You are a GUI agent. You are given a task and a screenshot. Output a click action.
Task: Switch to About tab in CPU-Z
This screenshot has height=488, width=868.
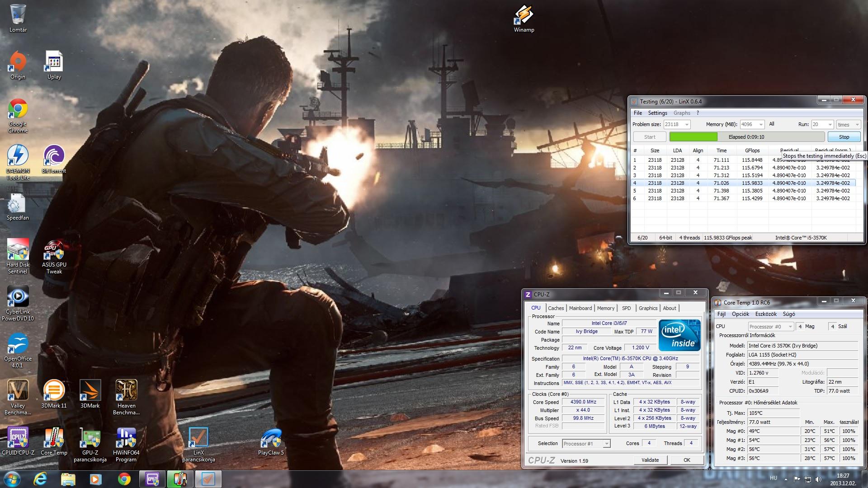click(x=670, y=308)
